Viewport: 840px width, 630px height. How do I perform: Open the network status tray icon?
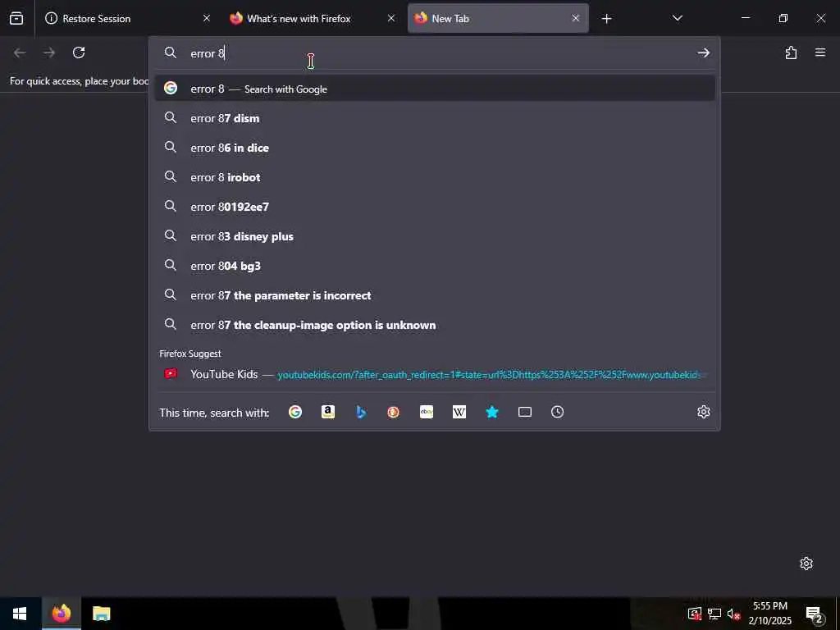[714, 614]
